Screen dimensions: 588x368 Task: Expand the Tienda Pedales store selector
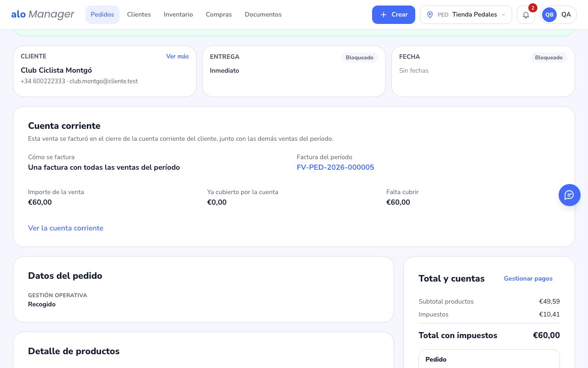(x=466, y=15)
